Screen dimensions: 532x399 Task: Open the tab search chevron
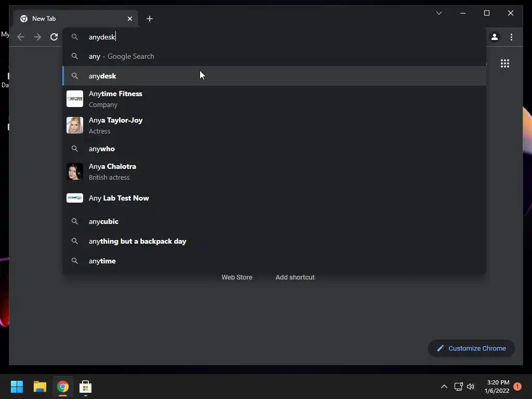(x=438, y=13)
